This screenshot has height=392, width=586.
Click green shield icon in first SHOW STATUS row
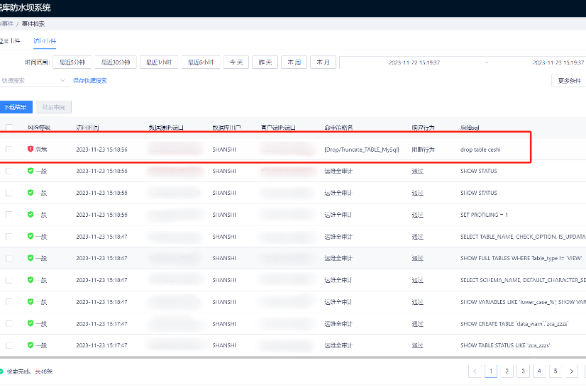coord(31,171)
